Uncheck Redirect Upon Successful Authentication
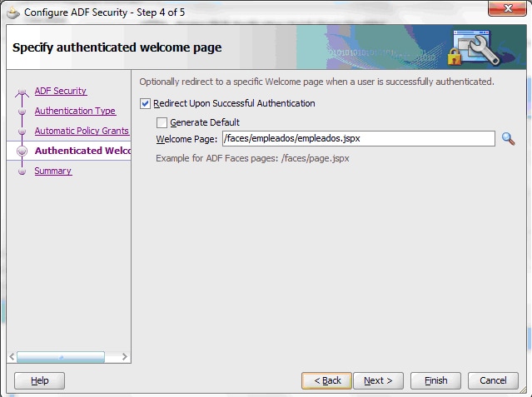This screenshot has width=532, height=397. pyautogui.click(x=145, y=103)
